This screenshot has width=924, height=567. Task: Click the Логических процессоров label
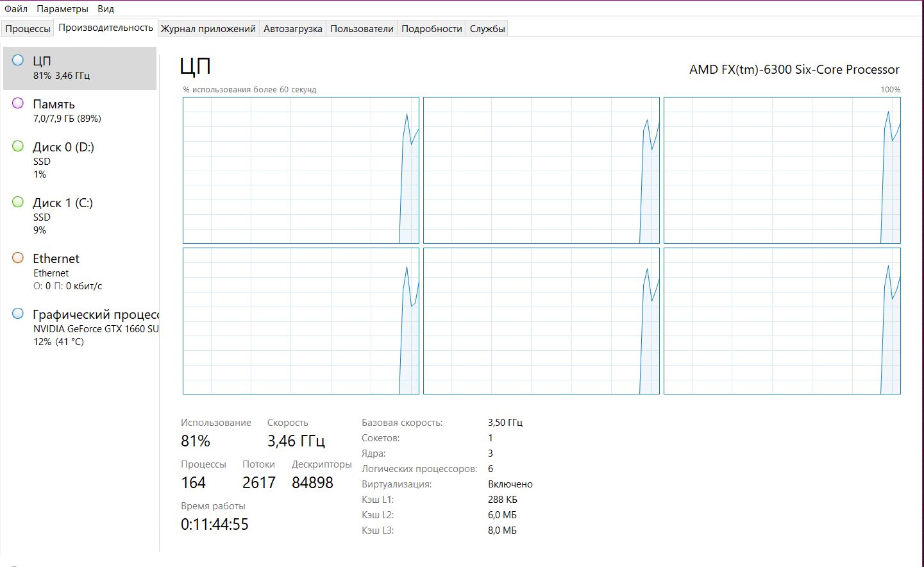pos(419,469)
